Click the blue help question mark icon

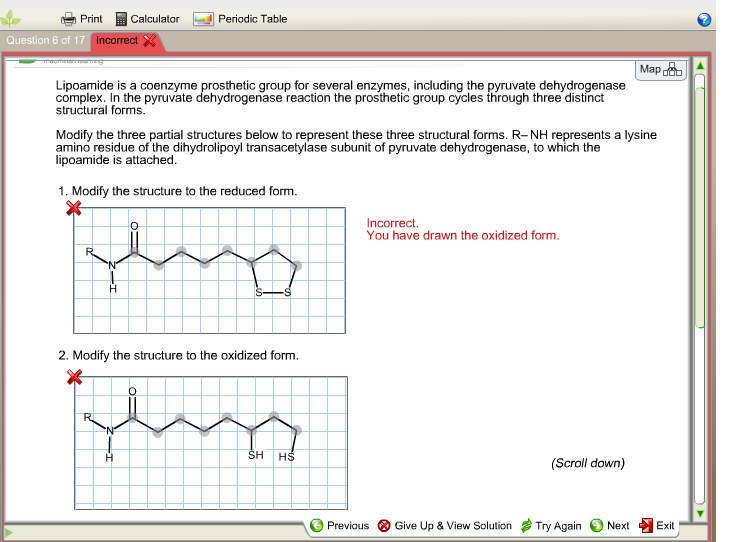(x=704, y=19)
